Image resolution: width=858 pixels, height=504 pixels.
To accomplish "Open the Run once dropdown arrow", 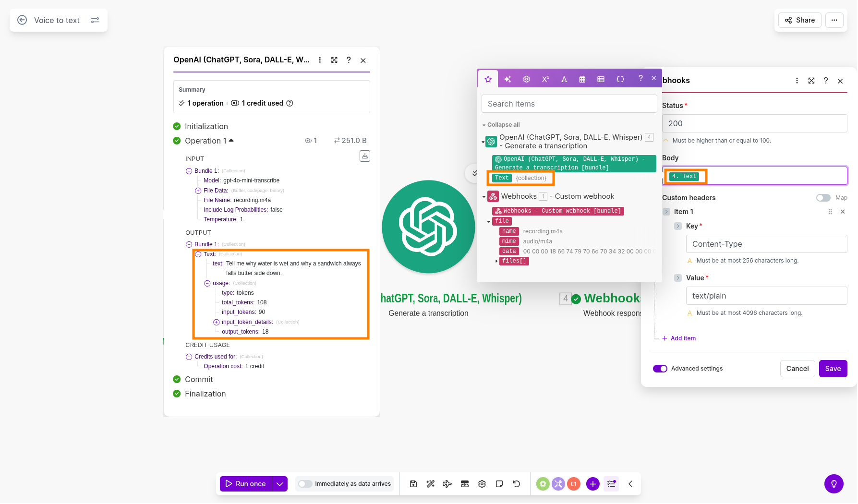I will click(x=280, y=484).
